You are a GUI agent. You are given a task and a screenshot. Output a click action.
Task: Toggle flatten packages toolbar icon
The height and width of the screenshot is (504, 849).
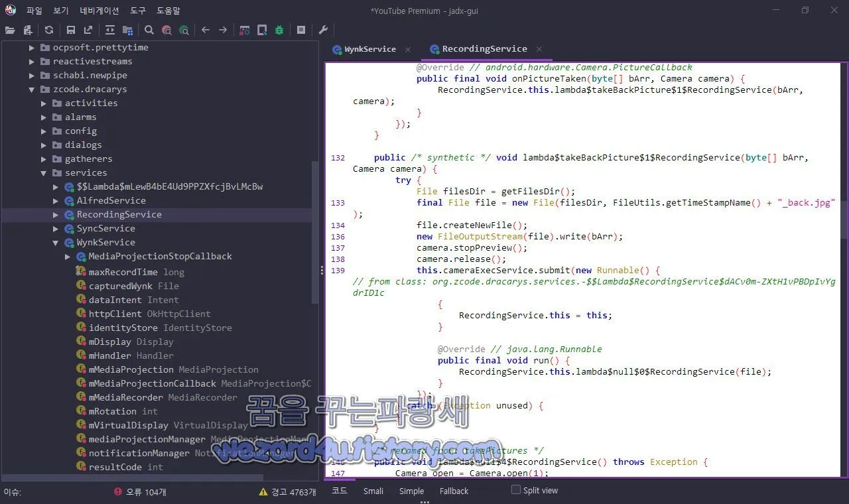pyautogui.click(x=127, y=30)
